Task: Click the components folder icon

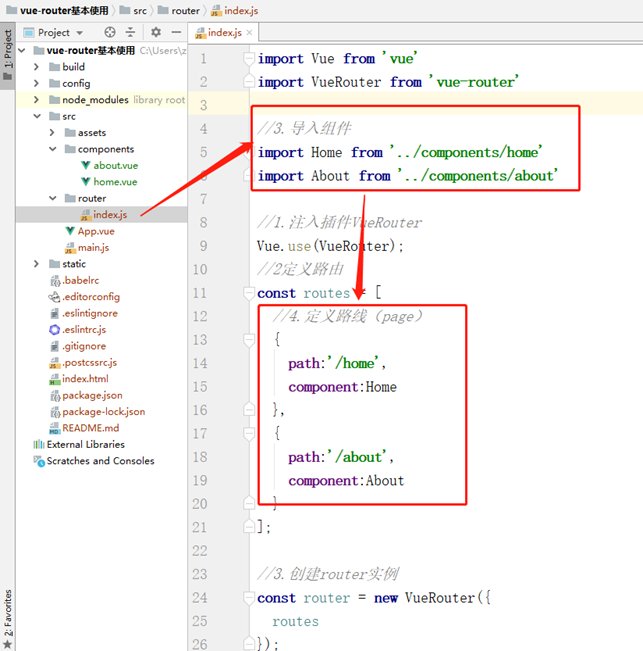Action: click(70, 149)
